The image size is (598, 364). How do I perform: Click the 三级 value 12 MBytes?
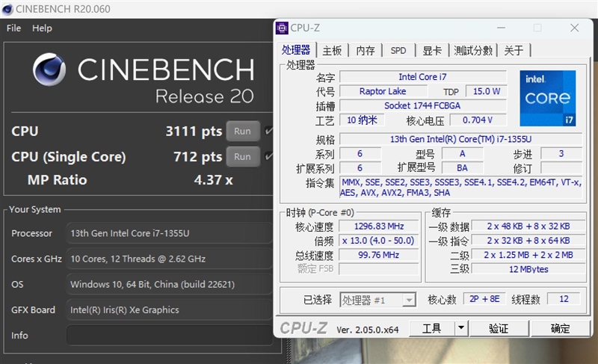click(528, 269)
